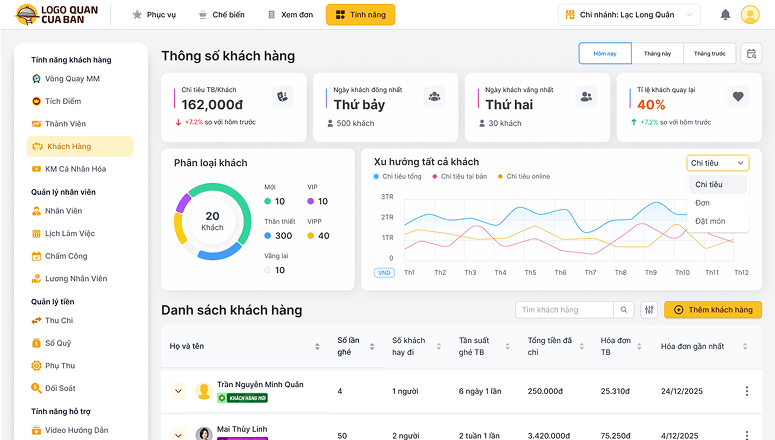Expand the Trần Nguyễn Minh Quân row

pos(179,391)
